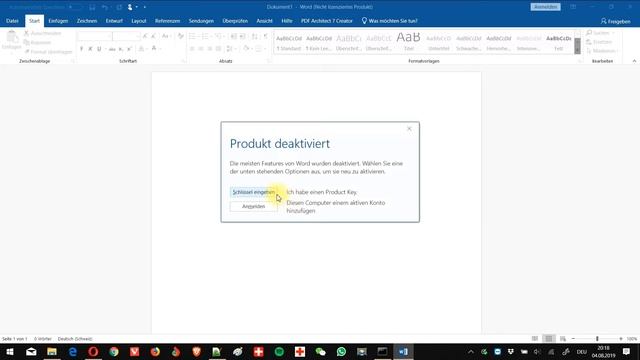Open the Referenzen tab
640x360 pixels.
(x=167, y=21)
